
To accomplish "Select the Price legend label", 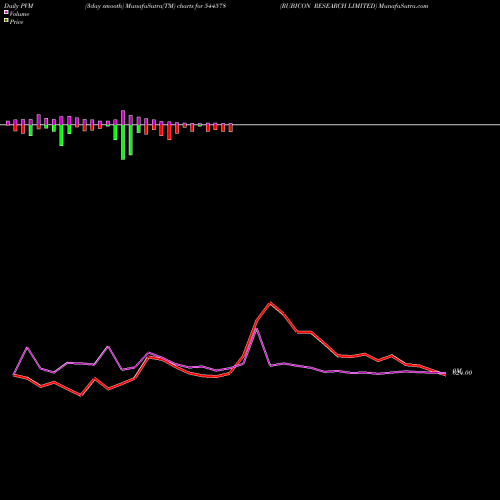I will [x=16, y=22].
